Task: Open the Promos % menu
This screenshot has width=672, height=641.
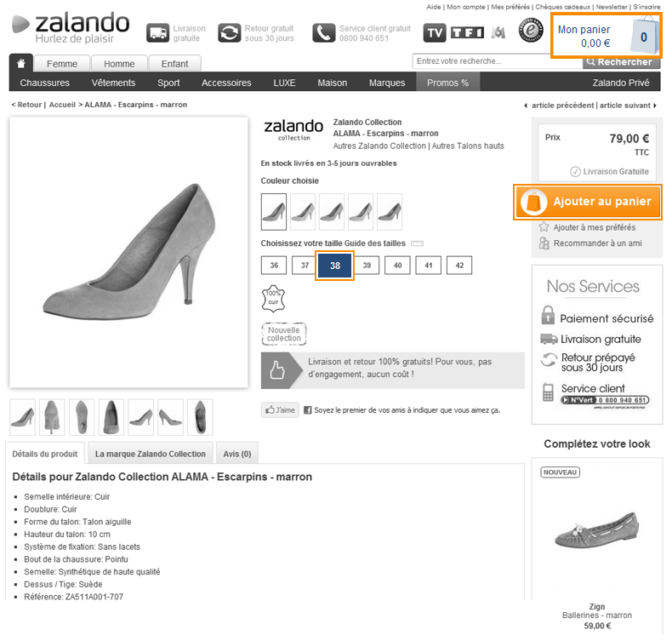Action: [447, 83]
